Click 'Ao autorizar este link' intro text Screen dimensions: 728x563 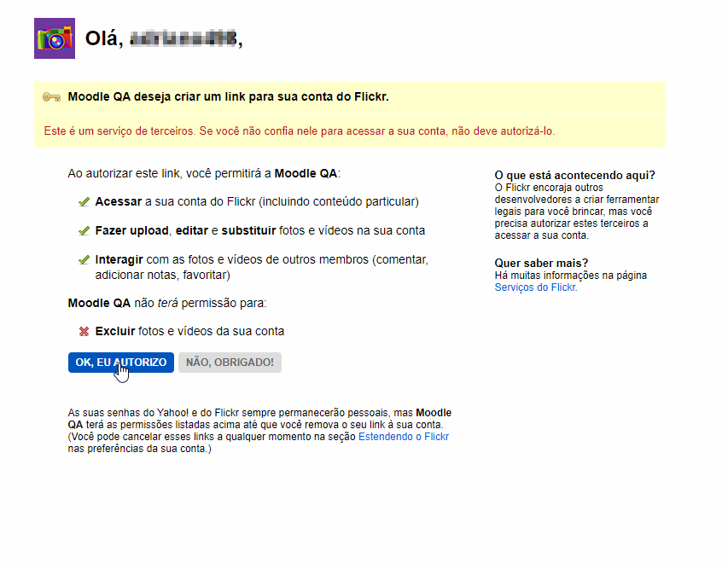coord(204,173)
